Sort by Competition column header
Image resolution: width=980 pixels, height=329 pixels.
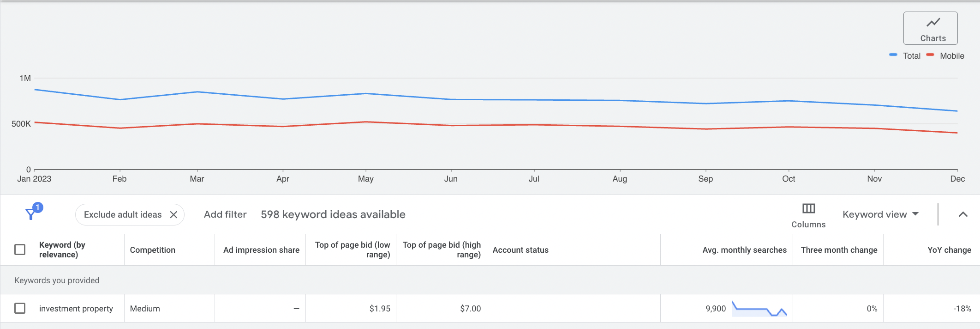click(152, 250)
